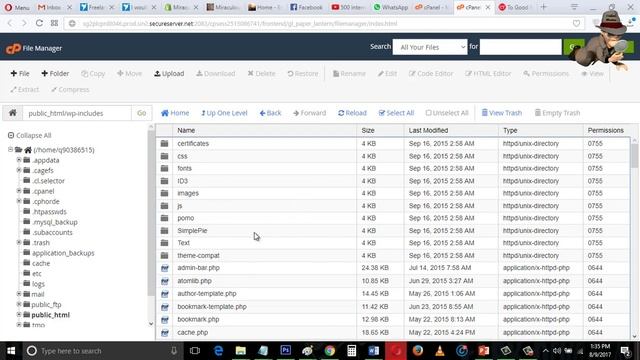Open the Upload dialog
The image size is (640, 360).
click(x=169, y=73)
